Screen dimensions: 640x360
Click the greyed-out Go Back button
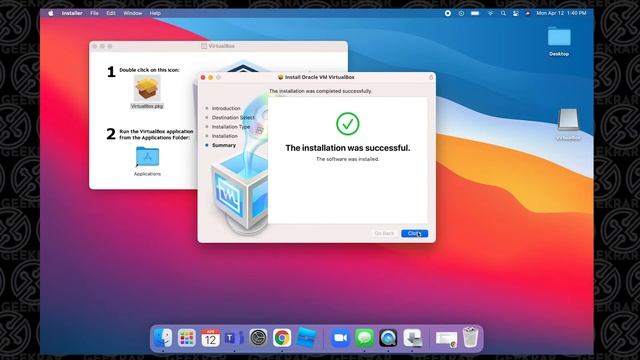(384, 233)
